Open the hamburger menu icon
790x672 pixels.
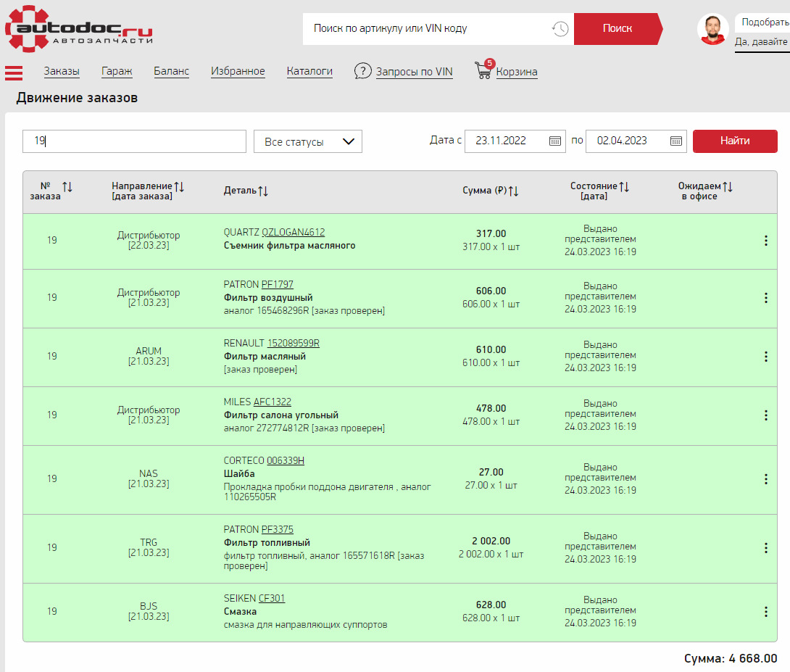[14, 73]
